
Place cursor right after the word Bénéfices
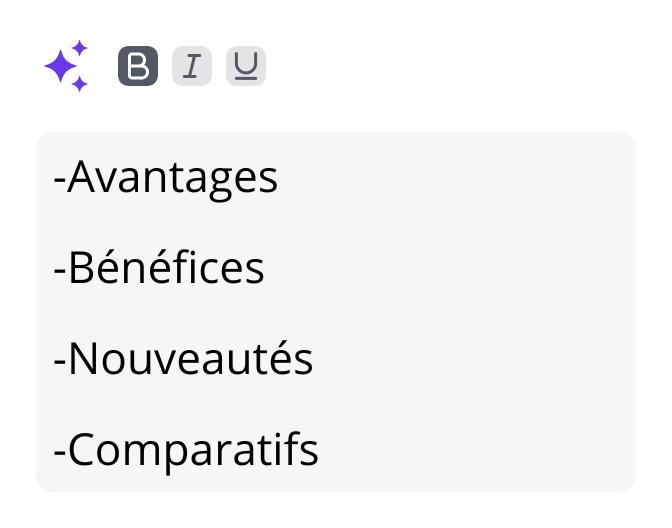click(267, 268)
